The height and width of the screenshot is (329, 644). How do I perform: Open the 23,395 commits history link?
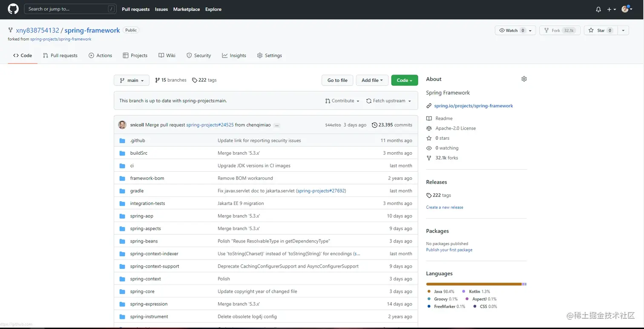392,125
